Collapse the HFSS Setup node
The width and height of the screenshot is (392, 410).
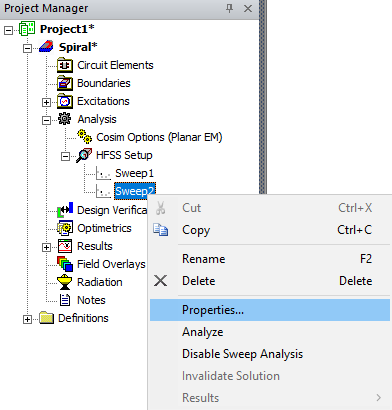[x=65, y=156]
